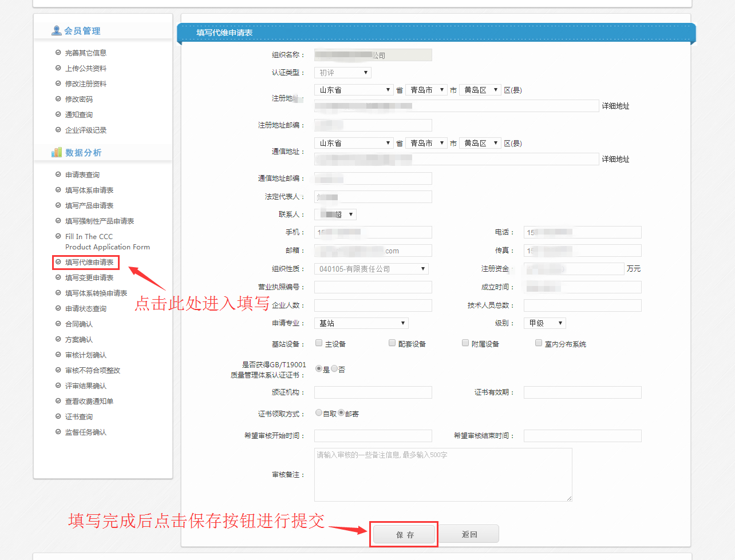Click bullet icon beside 修改密码
The image size is (735, 560).
58,99
